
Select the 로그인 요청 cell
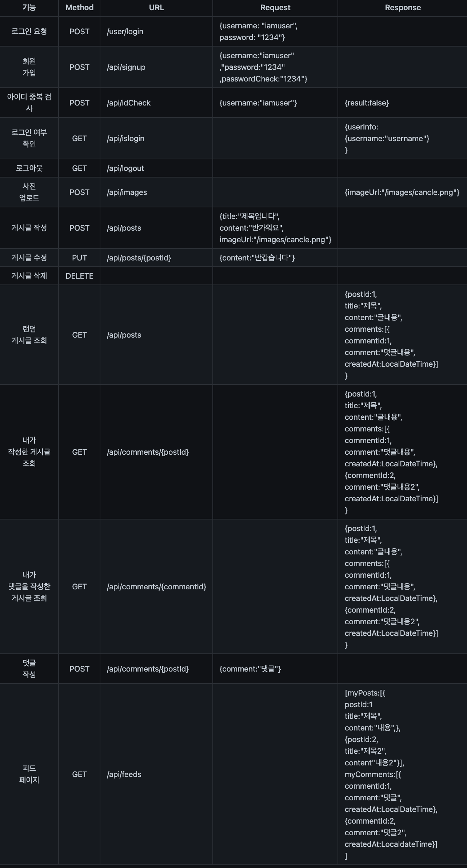(x=29, y=31)
